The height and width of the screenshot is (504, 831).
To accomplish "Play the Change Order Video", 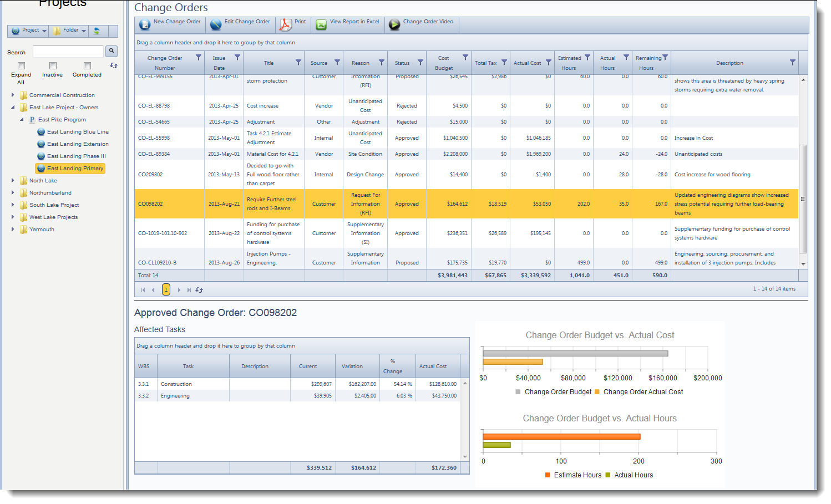I will pos(422,24).
